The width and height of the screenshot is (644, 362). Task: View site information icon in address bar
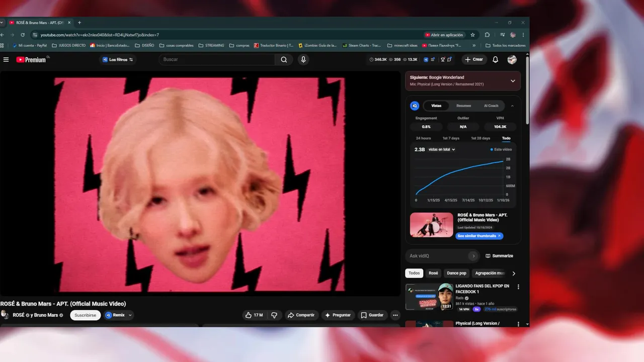pyautogui.click(x=35, y=35)
